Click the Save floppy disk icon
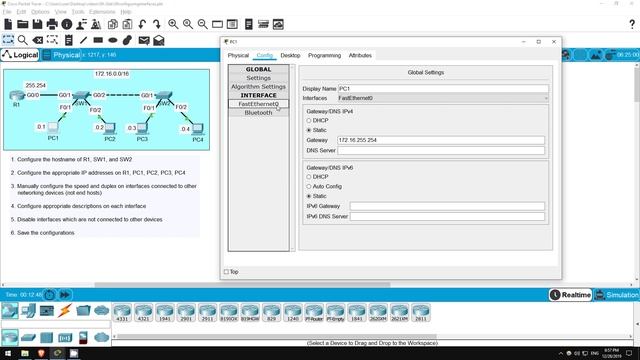The width and height of the screenshot is (640, 360). point(37,24)
